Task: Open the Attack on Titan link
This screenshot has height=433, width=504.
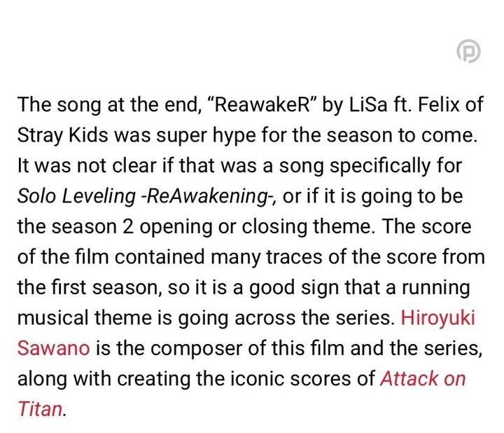Action: (422, 378)
